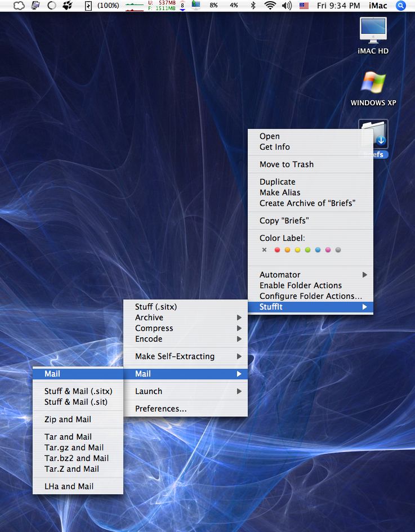Choose Open from the context menu
This screenshot has width=415, height=532.
tap(310, 136)
